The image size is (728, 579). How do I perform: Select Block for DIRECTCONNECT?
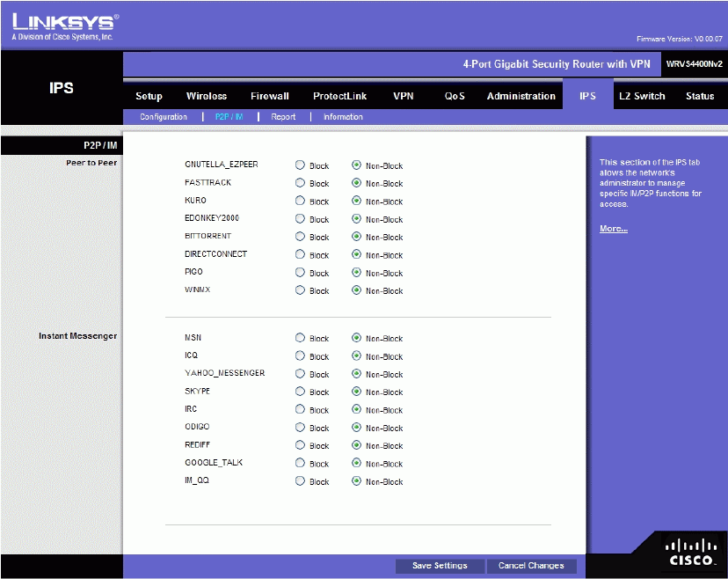300,254
